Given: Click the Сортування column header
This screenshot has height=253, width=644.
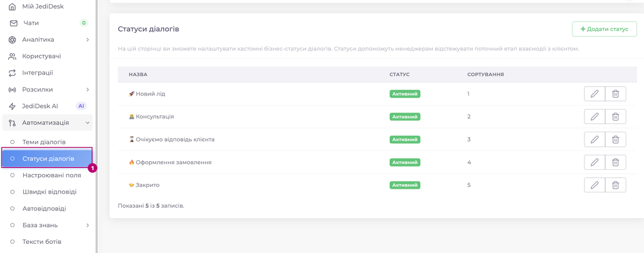Looking at the screenshot, I should pyautogui.click(x=485, y=74).
